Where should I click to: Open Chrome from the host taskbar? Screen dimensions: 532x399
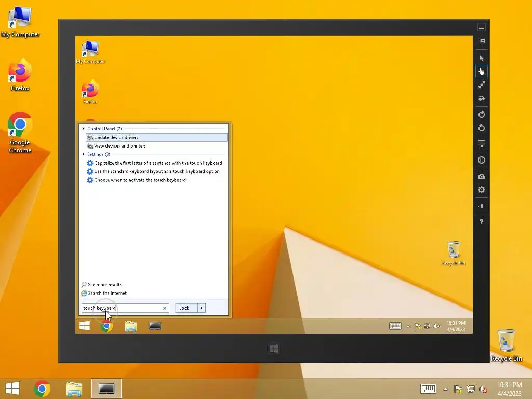42,389
